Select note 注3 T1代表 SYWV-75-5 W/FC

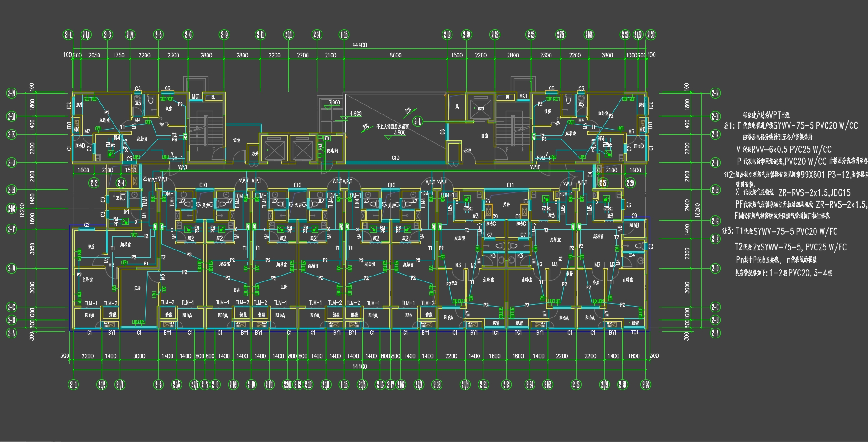click(x=780, y=231)
